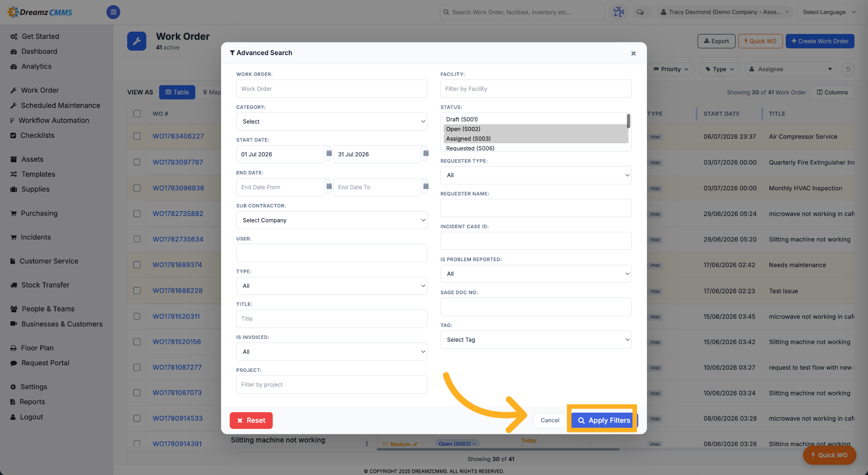Click the Stock Transfer truck icon
The height and width of the screenshot is (475, 868).
pos(14,285)
